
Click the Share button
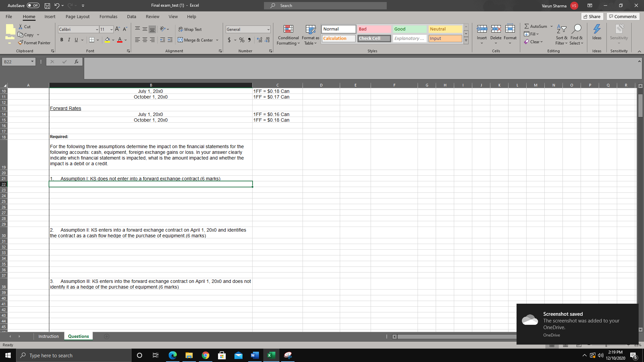point(592,16)
